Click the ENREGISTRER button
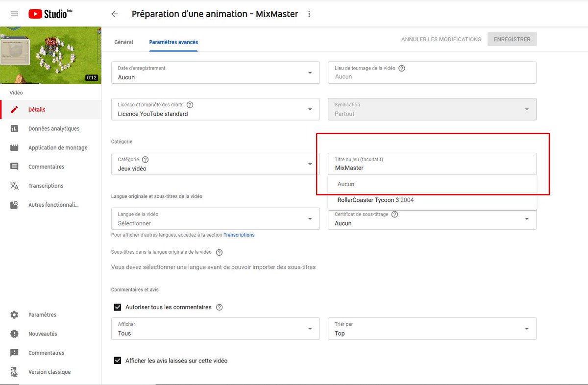The height and width of the screenshot is (385, 588). [x=512, y=39]
